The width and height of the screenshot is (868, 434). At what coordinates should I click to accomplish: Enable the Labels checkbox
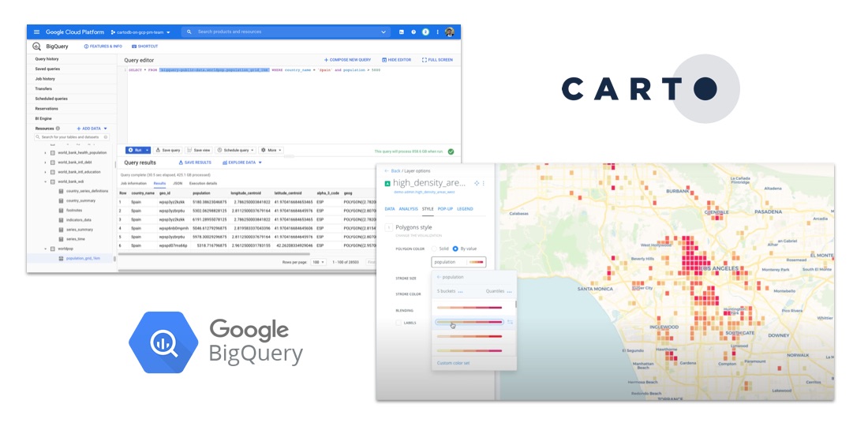(x=399, y=323)
